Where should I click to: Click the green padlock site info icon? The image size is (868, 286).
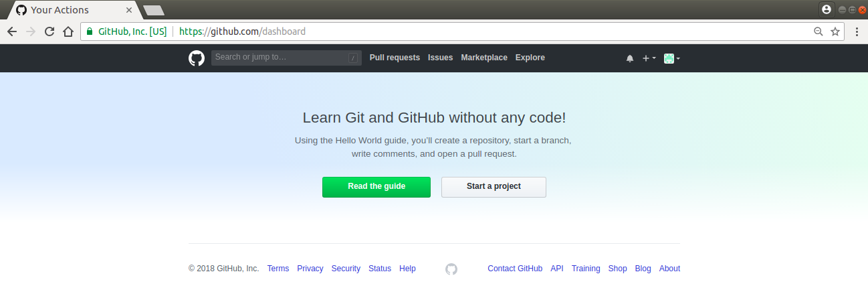[x=90, y=31]
